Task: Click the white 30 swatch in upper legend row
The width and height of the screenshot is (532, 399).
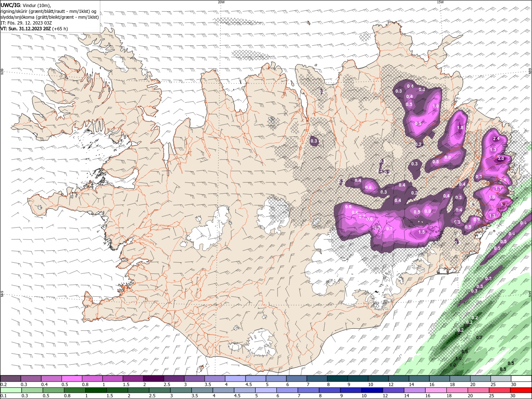Action: pos(521,379)
